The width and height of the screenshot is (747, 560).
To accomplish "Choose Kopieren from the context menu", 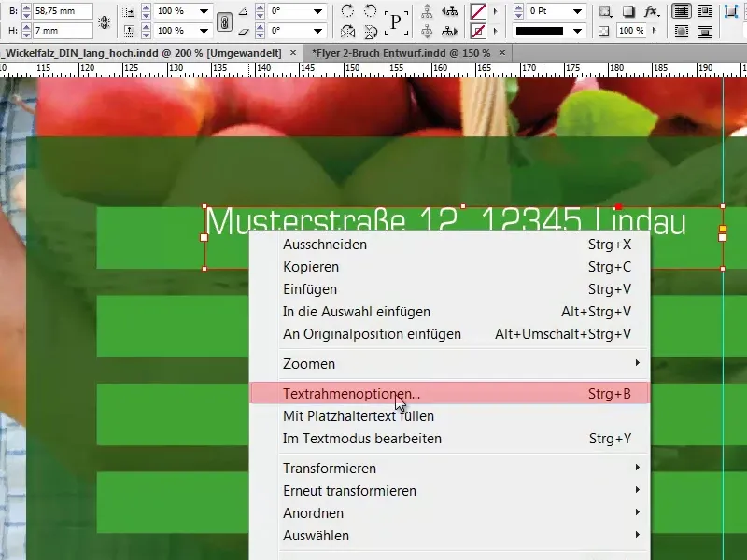I will 450,267.
